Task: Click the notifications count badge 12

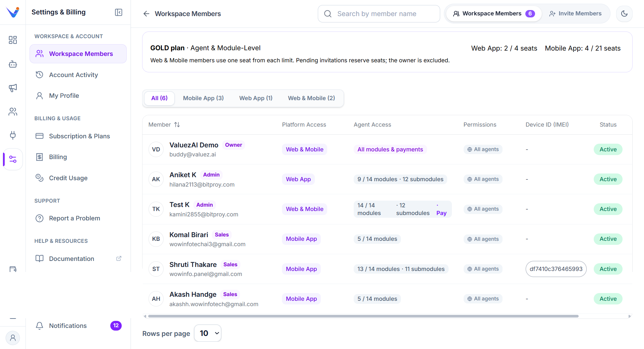Action: pos(116,326)
